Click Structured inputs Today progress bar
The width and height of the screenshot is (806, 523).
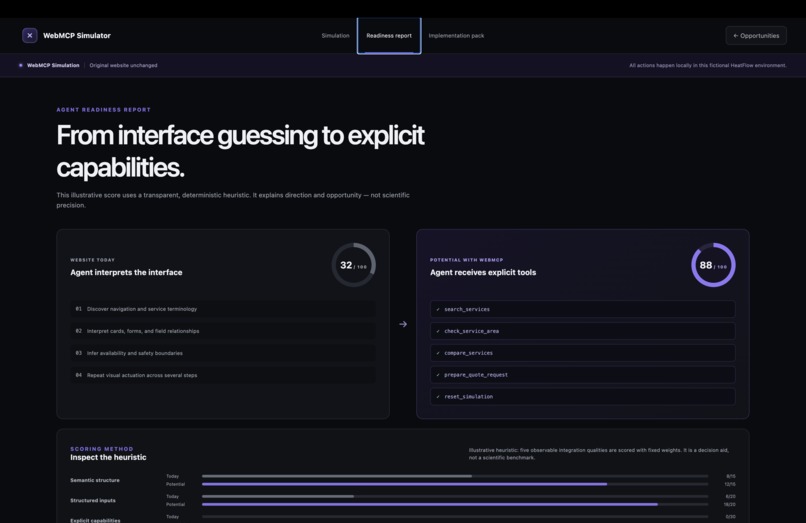[455, 496]
